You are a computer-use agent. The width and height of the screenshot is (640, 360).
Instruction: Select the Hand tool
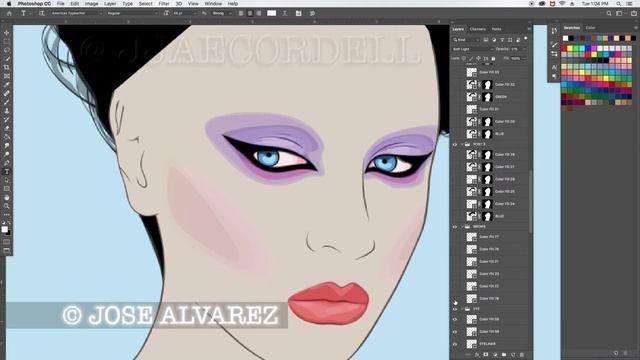(7, 197)
